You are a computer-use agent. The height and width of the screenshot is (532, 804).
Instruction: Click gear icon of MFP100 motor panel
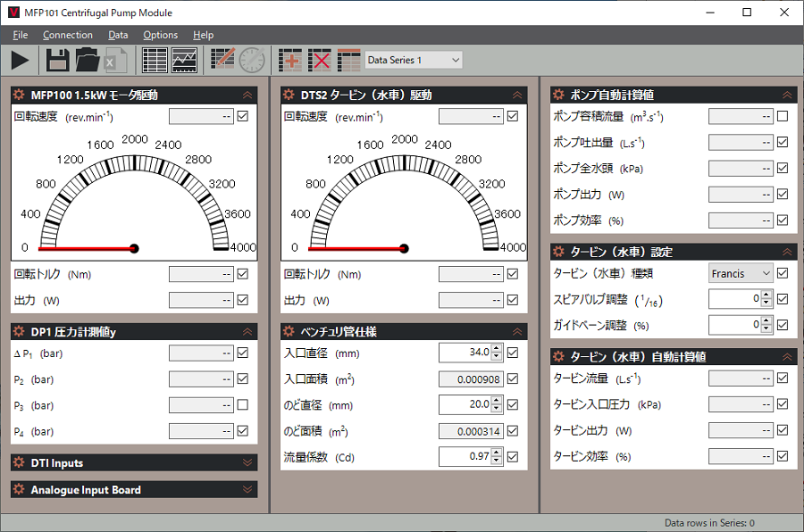tap(19, 95)
